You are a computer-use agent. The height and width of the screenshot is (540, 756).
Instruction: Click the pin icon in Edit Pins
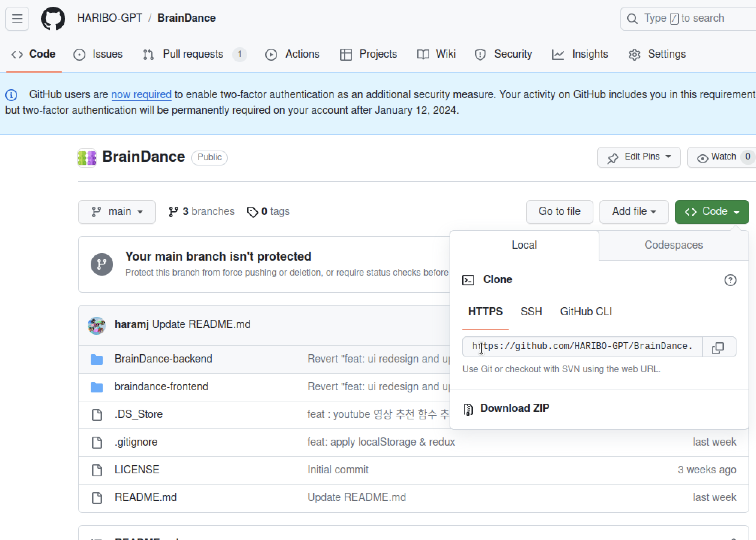point(613,158)
